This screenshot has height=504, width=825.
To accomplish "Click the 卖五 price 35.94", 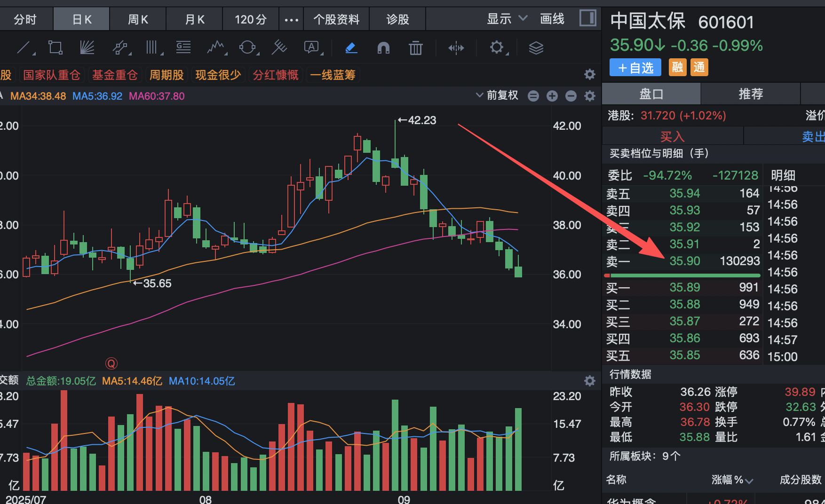I will click(x=685, y=193).
